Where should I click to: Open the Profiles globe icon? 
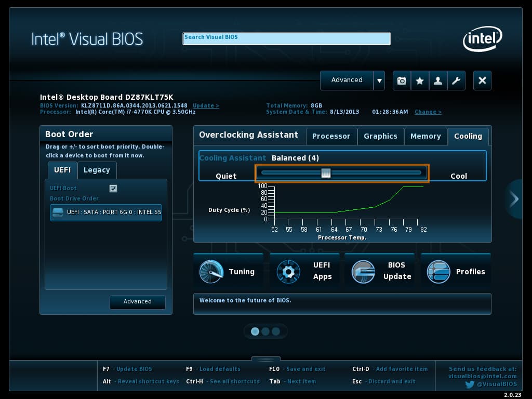[x=438, y=272]
